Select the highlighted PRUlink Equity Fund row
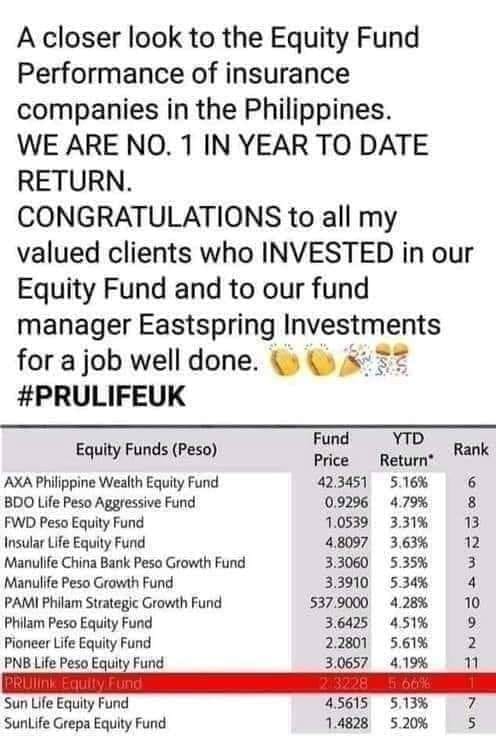 [248, 683]
